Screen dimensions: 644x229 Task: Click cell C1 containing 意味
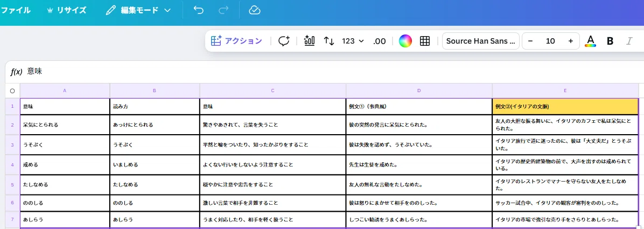[272, 107]
